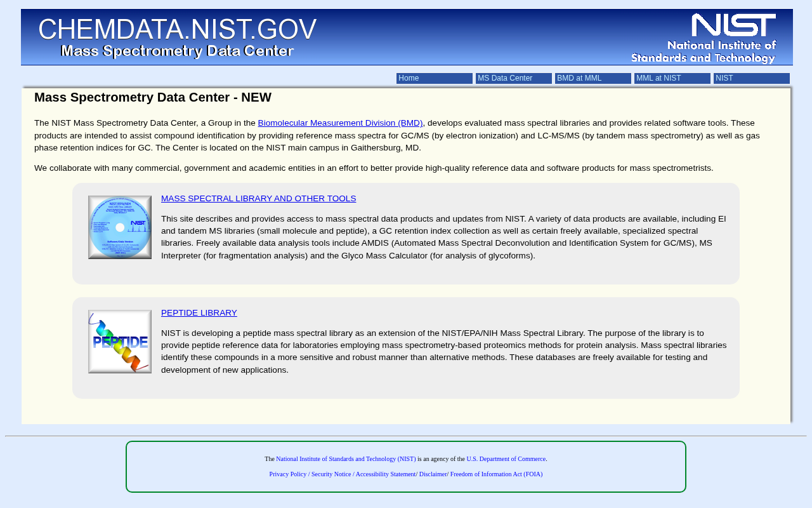
Task: Open U.S. Department of Commerce link
Action: [x=506, y=459]
